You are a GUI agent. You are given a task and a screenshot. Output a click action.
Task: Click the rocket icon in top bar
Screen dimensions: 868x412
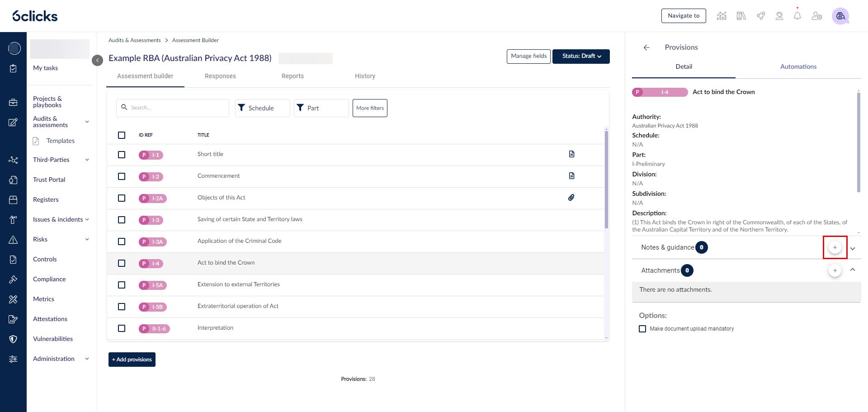tap(761, 16)
